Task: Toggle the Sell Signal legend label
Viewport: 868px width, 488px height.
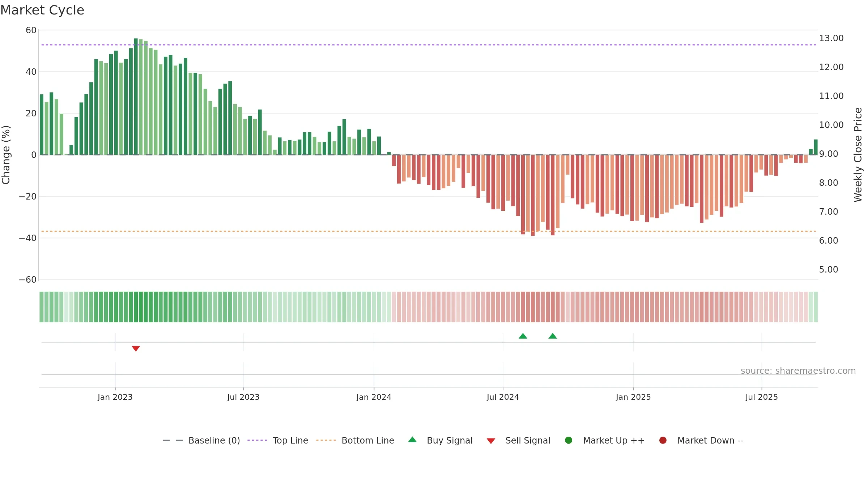Action: [528, 440]
